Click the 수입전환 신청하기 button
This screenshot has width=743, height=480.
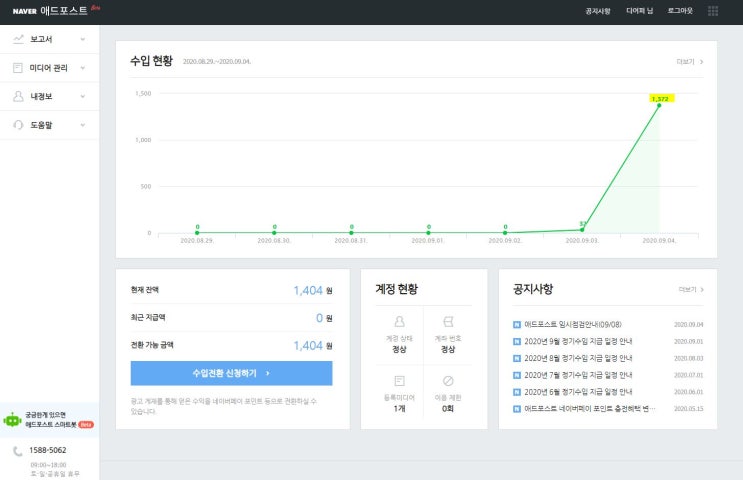click(231, 373)
